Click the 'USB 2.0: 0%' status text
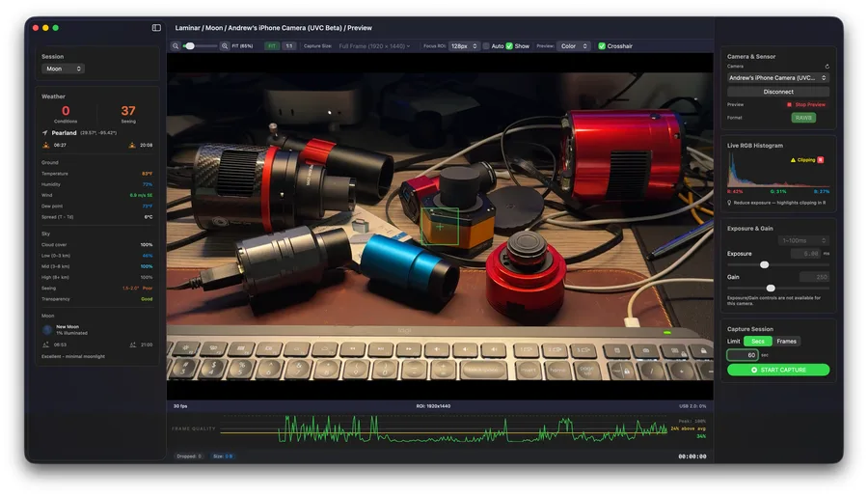Screen dimensions: 868x496 pos(692,405)
